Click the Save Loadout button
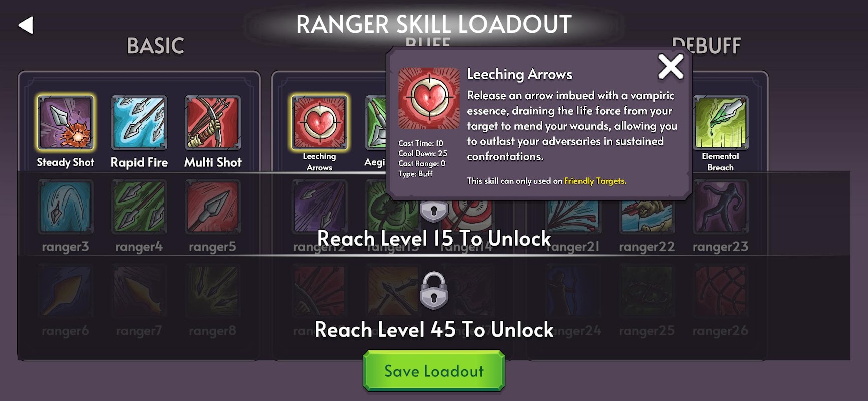868x401 pixels. pos(434,371)
